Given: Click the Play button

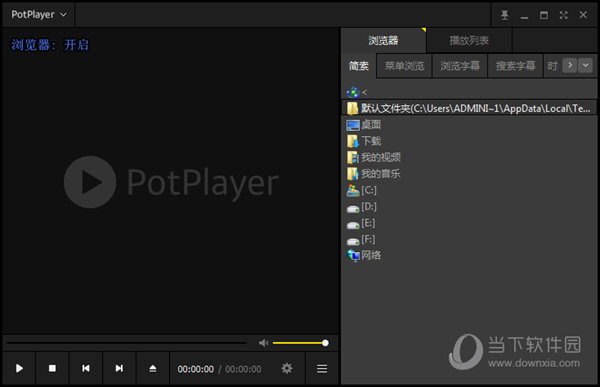Looking at the screenshot, I should (19, 368).
